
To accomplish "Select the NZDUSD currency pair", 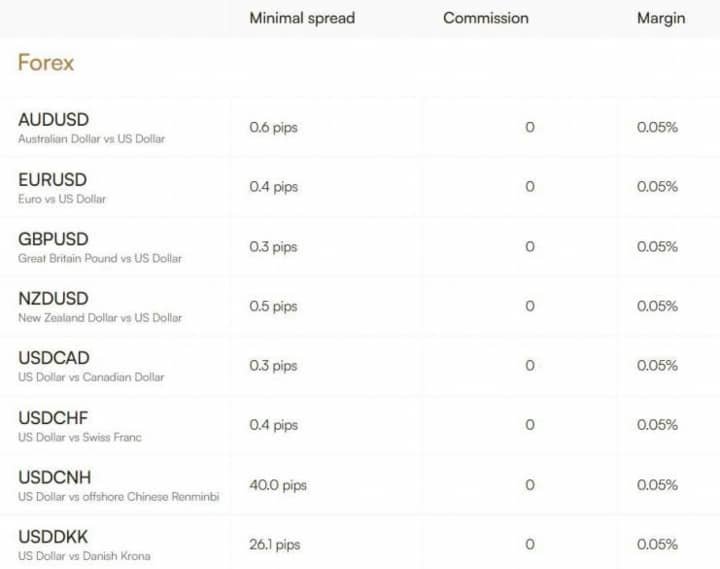I will point(53,298).
